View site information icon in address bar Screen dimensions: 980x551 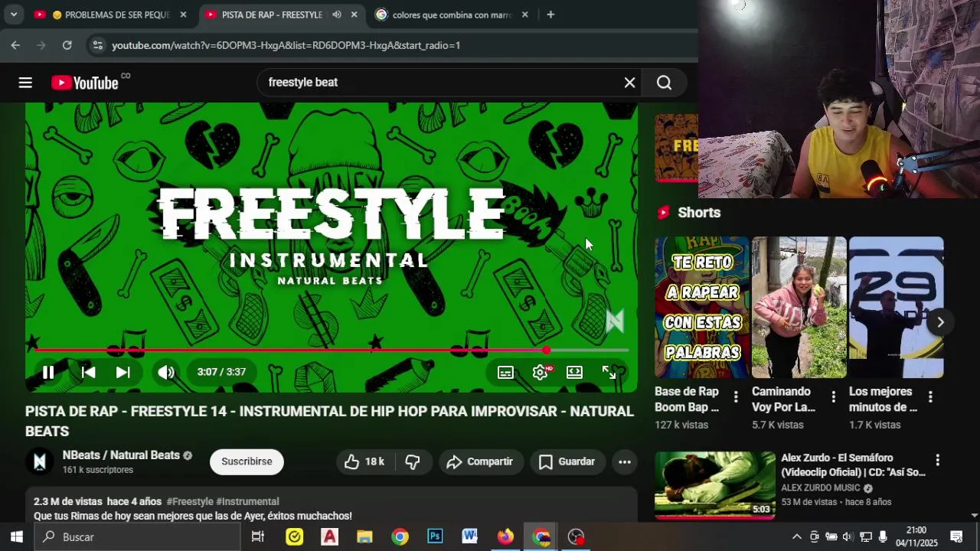pyautogui.click(x=97, y=45)
